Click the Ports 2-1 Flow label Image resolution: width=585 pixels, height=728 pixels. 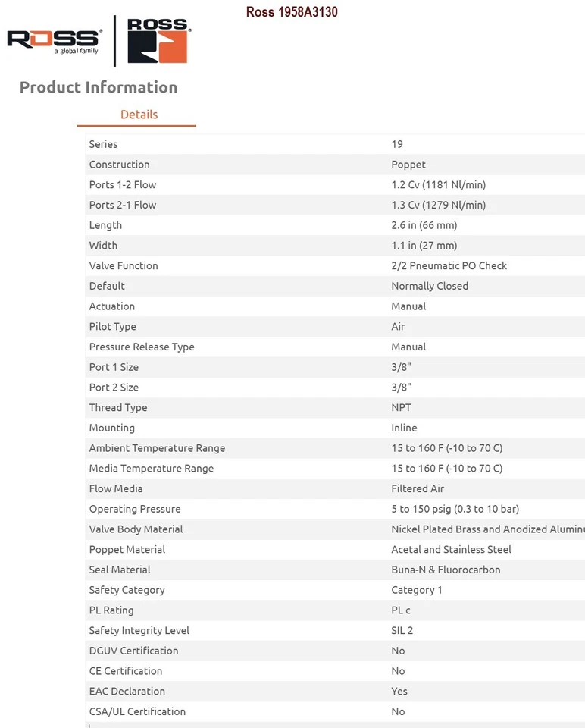click(x=123, y=205)
